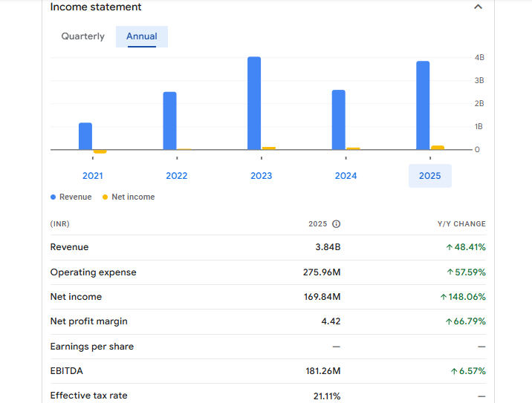
Task: Click the 2023 blue revenue bar
Action: pyautogui.click(x=254, y=103)
